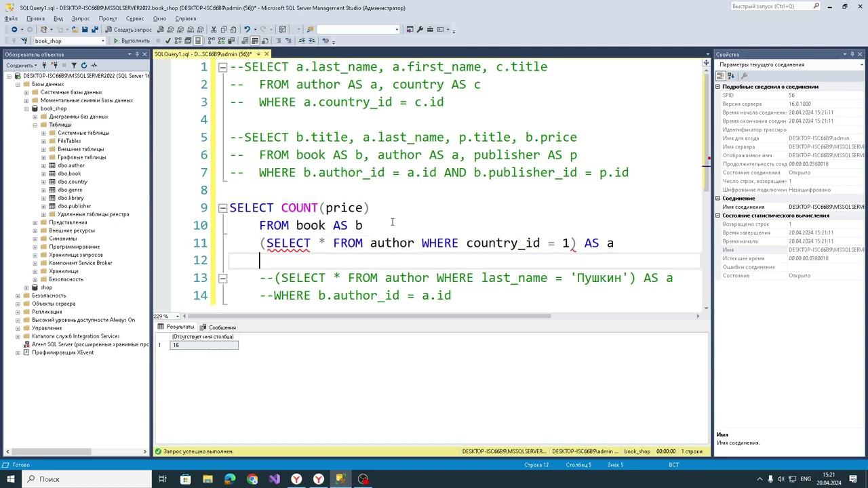This screenshot has width=868, height=488.
Task: Click the parse query checkmark icon
Action: pos(168,41)
